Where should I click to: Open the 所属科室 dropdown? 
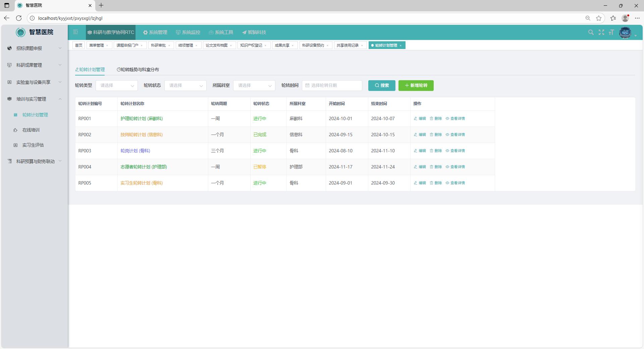[x=254, y=86]
